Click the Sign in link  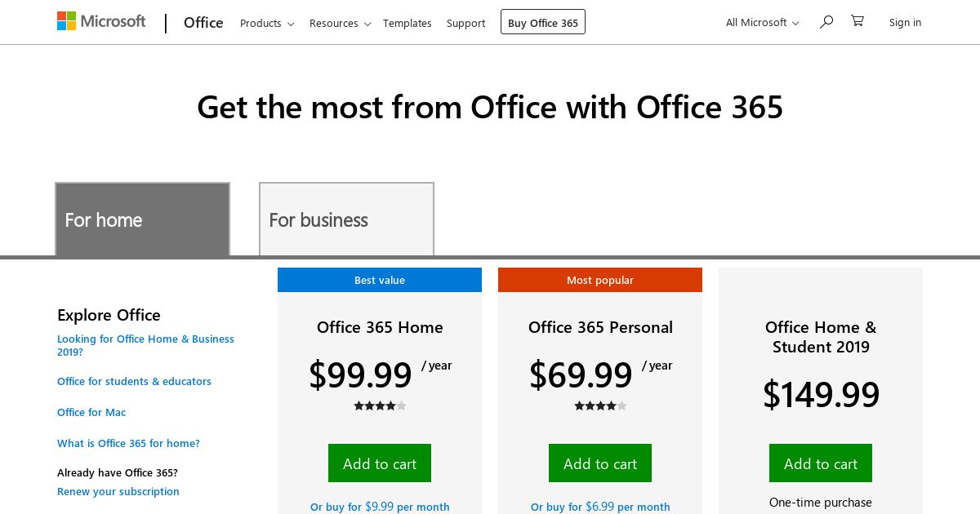point(905,22)
